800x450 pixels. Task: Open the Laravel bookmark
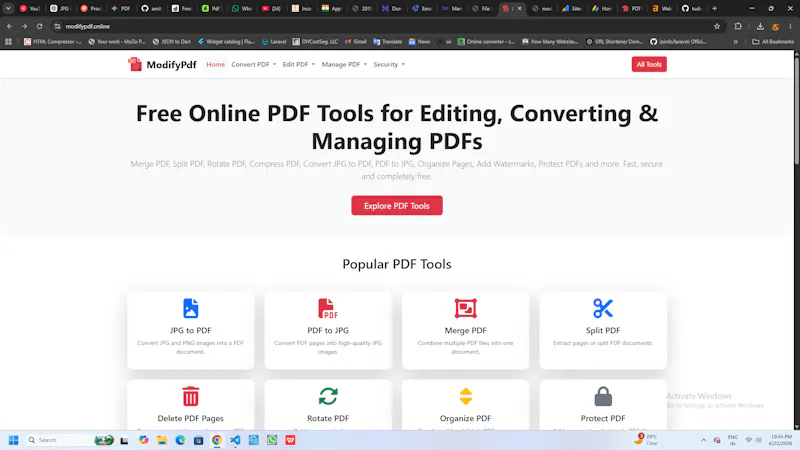(x=274, y=42)
